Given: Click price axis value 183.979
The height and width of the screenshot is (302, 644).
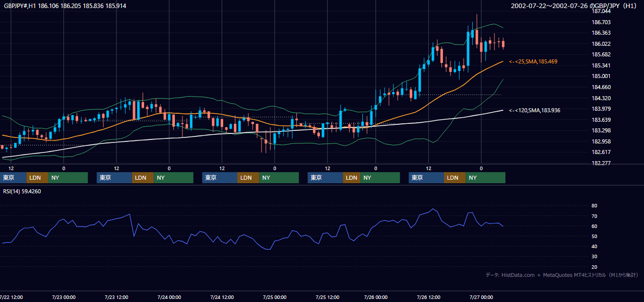Looking at the screenshot, I should pos(601,109).
